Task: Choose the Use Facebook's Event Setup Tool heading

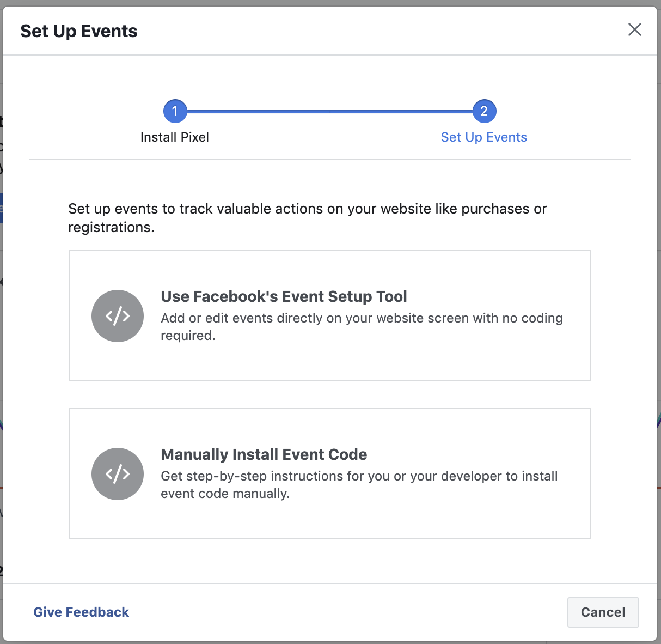Action: 284,296
